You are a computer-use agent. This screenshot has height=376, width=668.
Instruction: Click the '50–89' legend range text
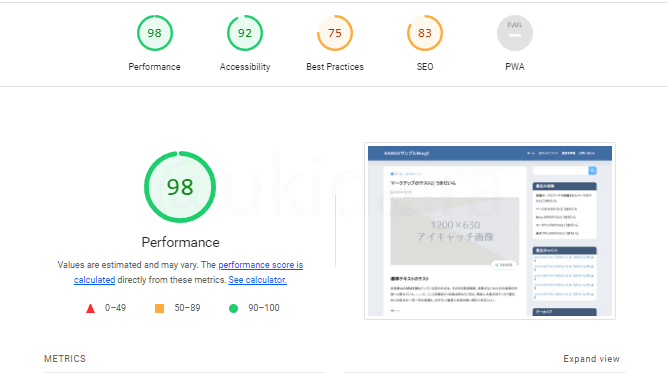pos(187,308)
